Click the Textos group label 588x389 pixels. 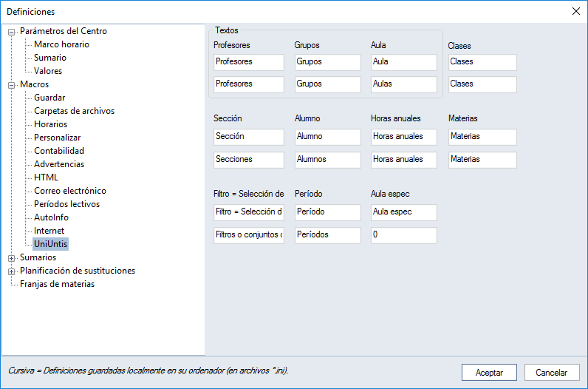coord(227,30)
